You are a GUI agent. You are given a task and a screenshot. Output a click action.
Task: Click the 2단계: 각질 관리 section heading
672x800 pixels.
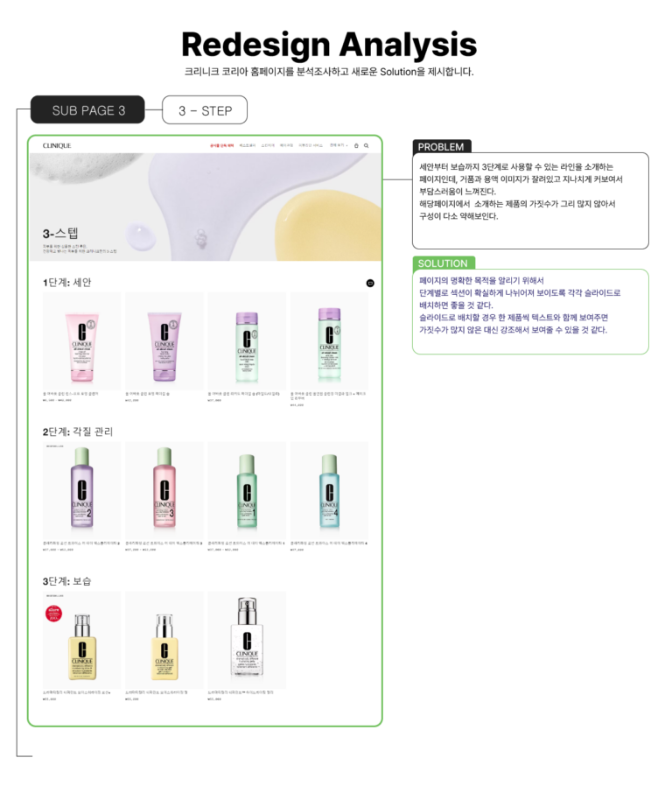coord(78,432)
